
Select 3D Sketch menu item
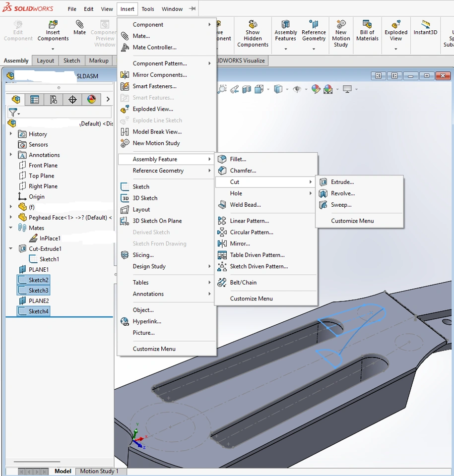point(167,198)
